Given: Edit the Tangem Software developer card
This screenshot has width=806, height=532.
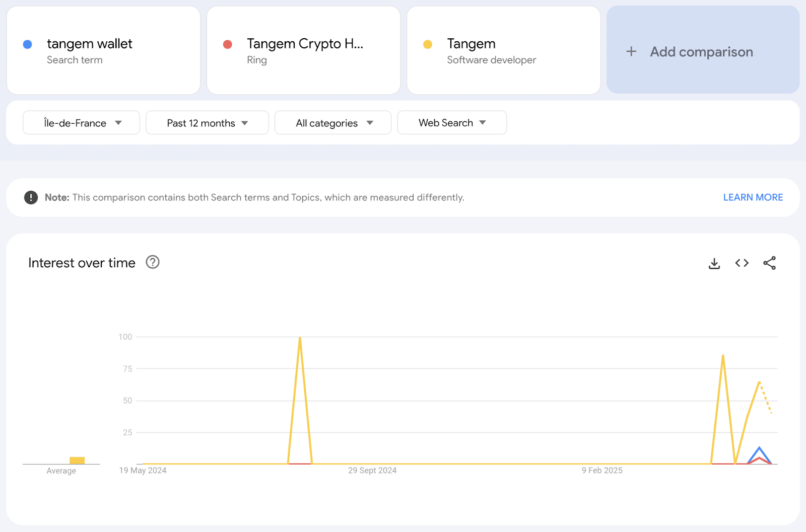Looking at the screenshot, I should tap(503, 50).
